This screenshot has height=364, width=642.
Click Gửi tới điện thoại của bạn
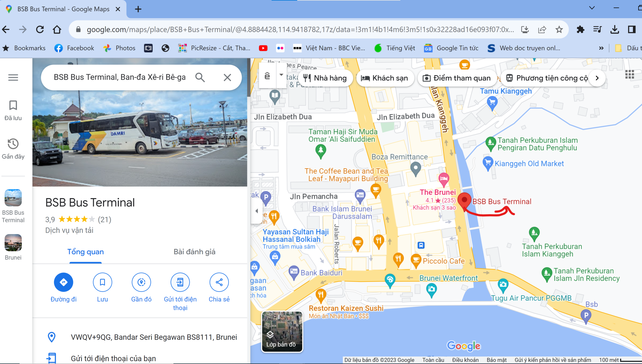click(140, 358)
